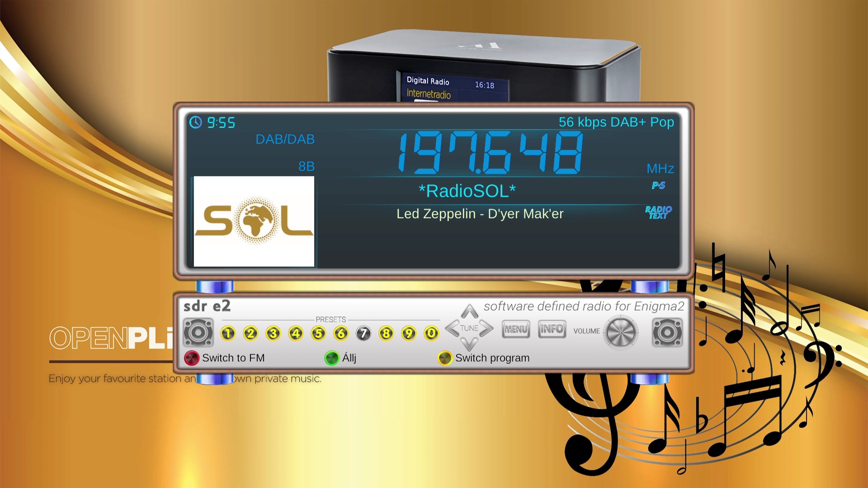Image resolution: width=868 pixels, height=488 pixels.
Task: Click the clock icon beside 9:55
Action: (196, 122)
